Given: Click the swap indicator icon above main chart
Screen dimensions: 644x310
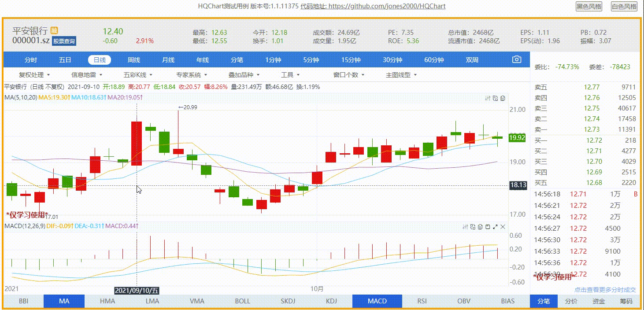Looking at the screenshot, I should [x=496, y=98].
